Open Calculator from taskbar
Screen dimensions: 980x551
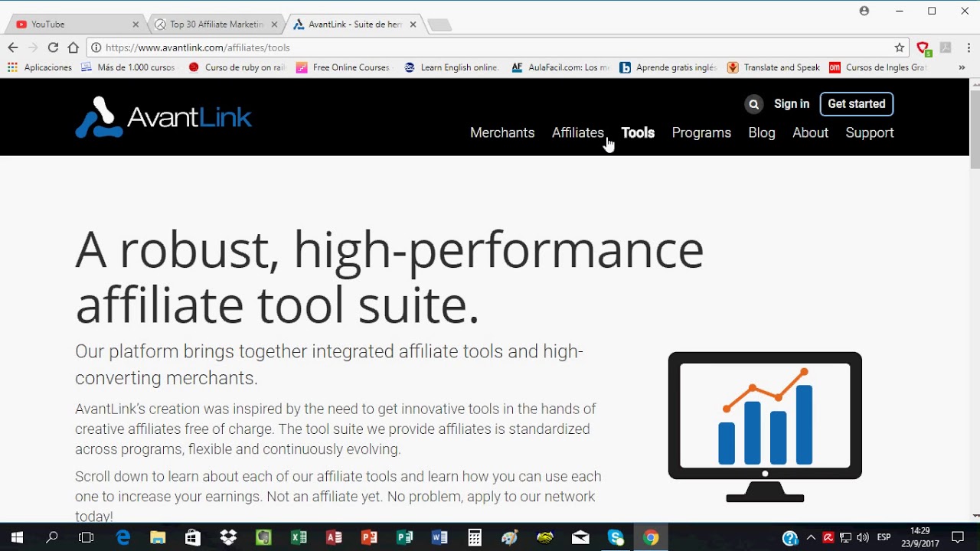coord(475,537)
